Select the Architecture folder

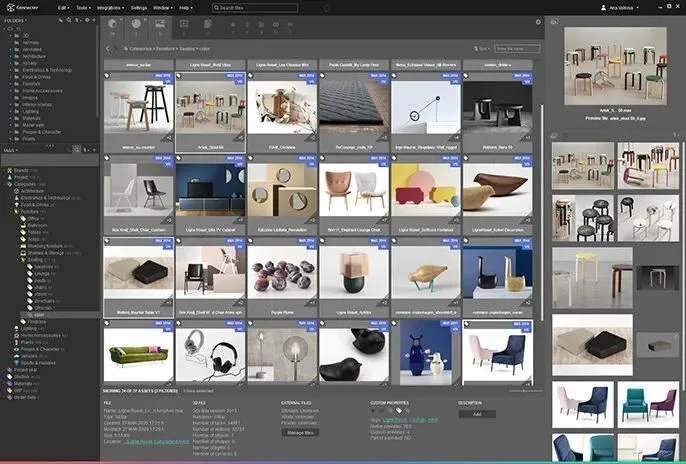(34, 57)
